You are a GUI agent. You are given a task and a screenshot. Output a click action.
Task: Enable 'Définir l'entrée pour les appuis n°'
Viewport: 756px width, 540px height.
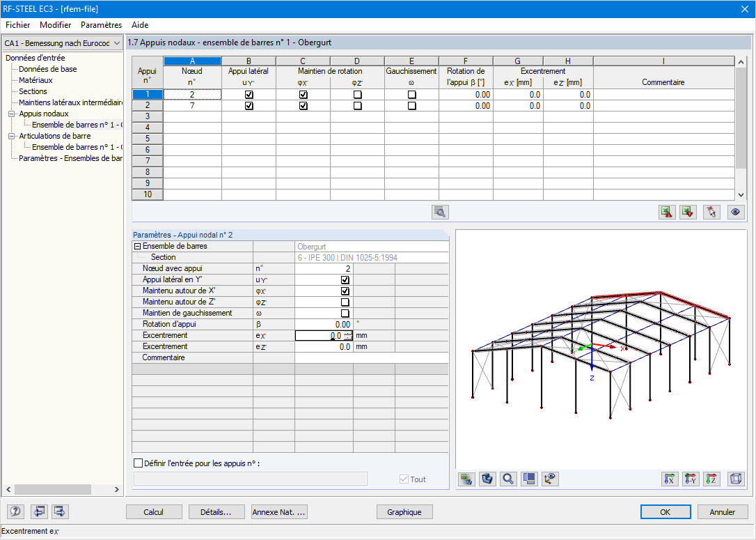139,463
